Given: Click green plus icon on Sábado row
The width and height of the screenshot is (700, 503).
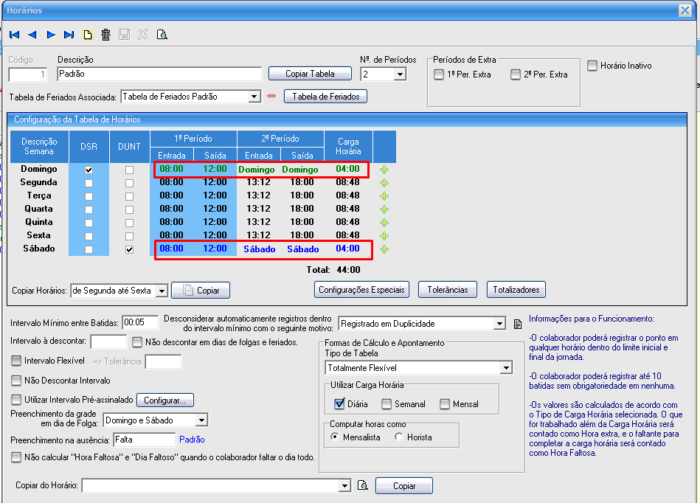Looking at the screenshot, I should coord(384,249).
